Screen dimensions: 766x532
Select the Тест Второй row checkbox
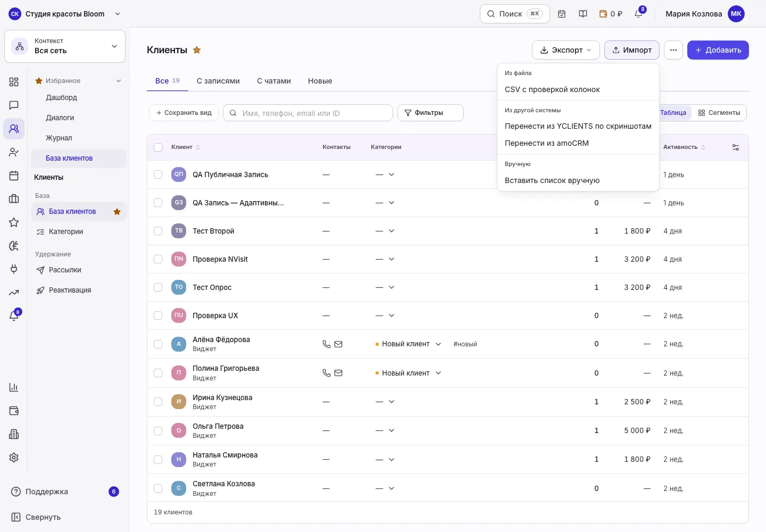point(158,231)
